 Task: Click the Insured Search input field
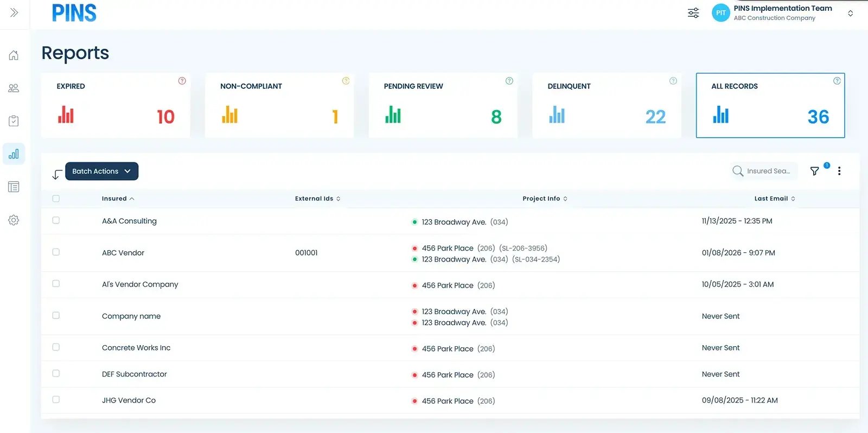tap(764, 171)
